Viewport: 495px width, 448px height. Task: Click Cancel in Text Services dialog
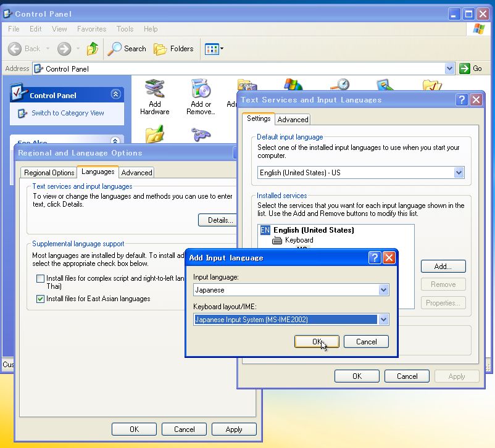(x=407, y=376)
